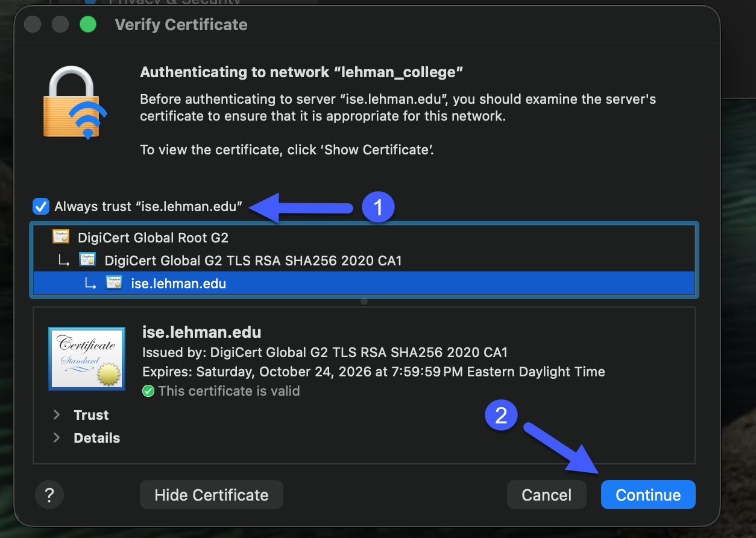Click the green zoom window button
756x538 pixels.
88,25
